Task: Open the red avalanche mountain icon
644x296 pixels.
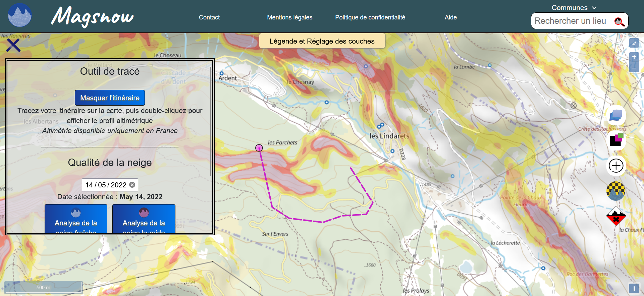Action: (616, 216)
